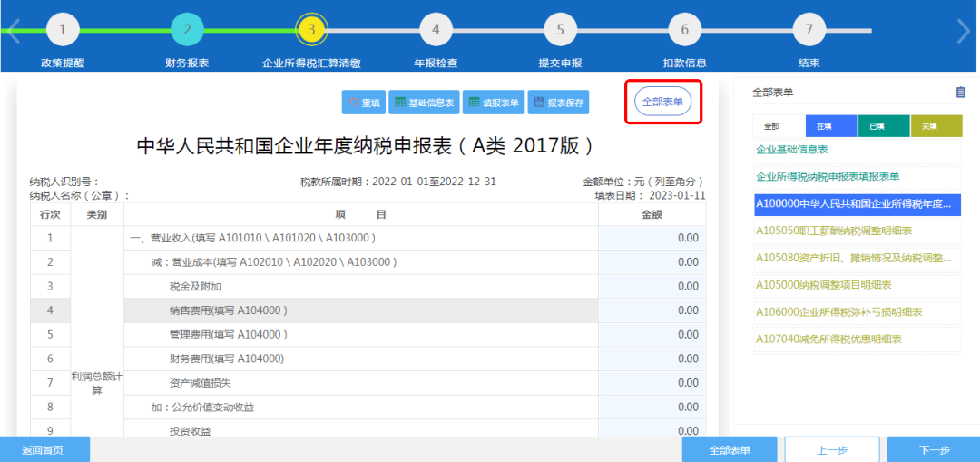
Task: Open A105050职工薪酬纳税调整明细表 in list
Action: click(834, 231)
